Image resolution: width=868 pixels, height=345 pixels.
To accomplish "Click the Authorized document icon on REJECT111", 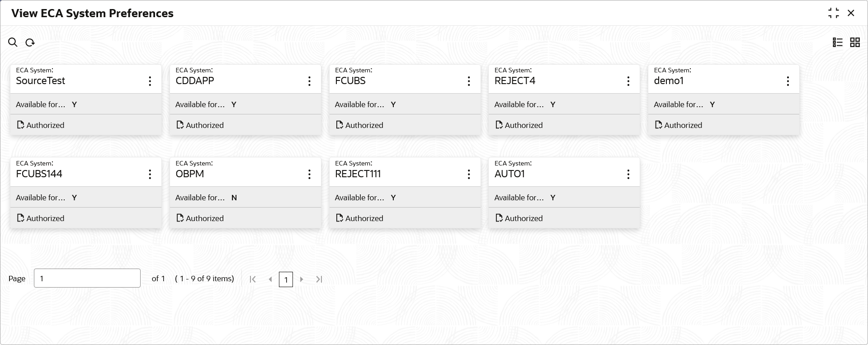I will (x=340, y=218).
